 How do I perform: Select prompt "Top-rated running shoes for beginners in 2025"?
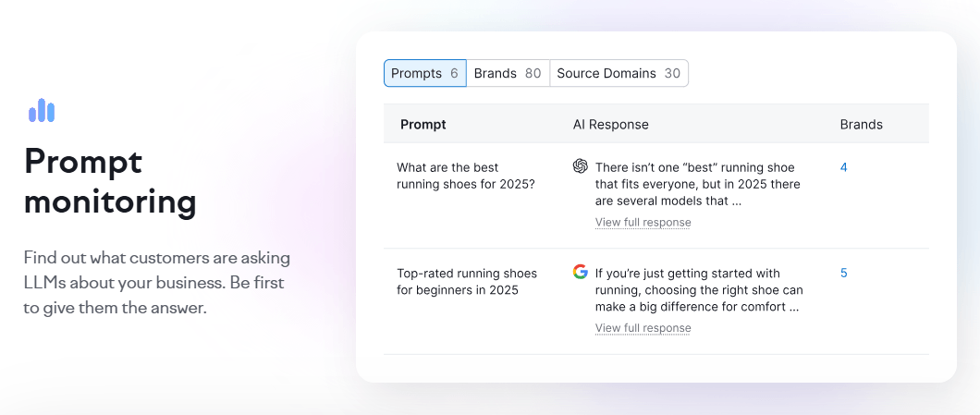tap(467, 282)
